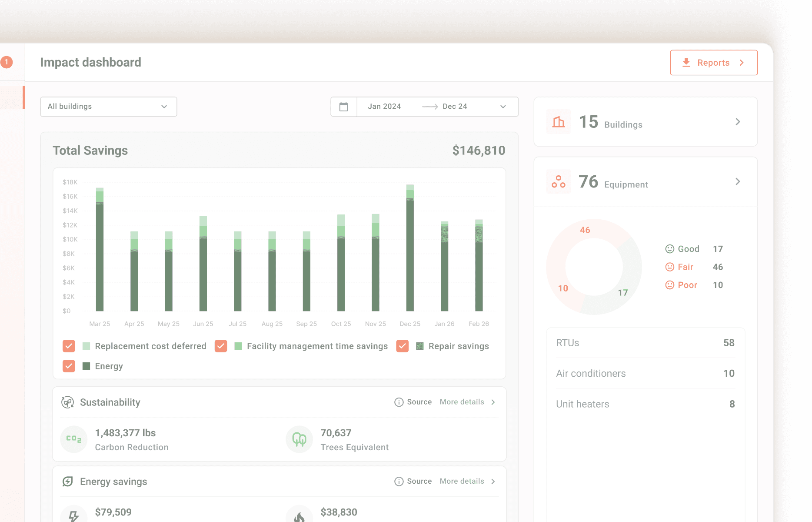812x522 pixels.
Task: Click the chevron beside Energy savings More details
Action: click(493, 482)
